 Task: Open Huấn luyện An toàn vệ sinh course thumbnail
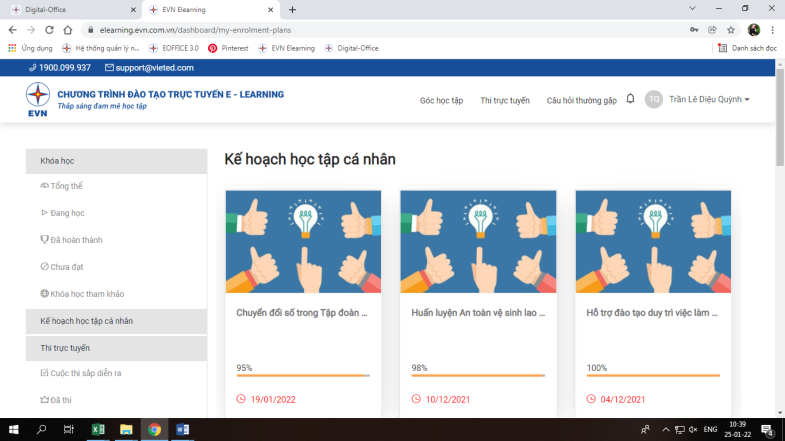pos(478,241)
